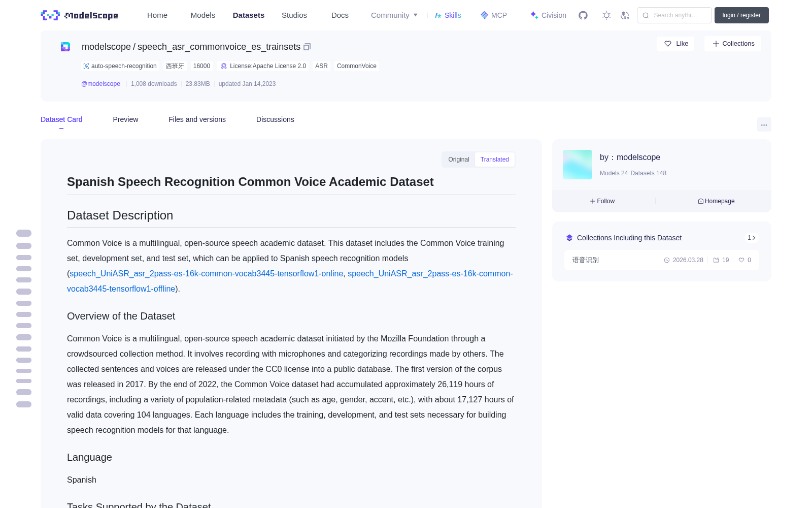Click the magnifier icon in the search box

(646, 15)
